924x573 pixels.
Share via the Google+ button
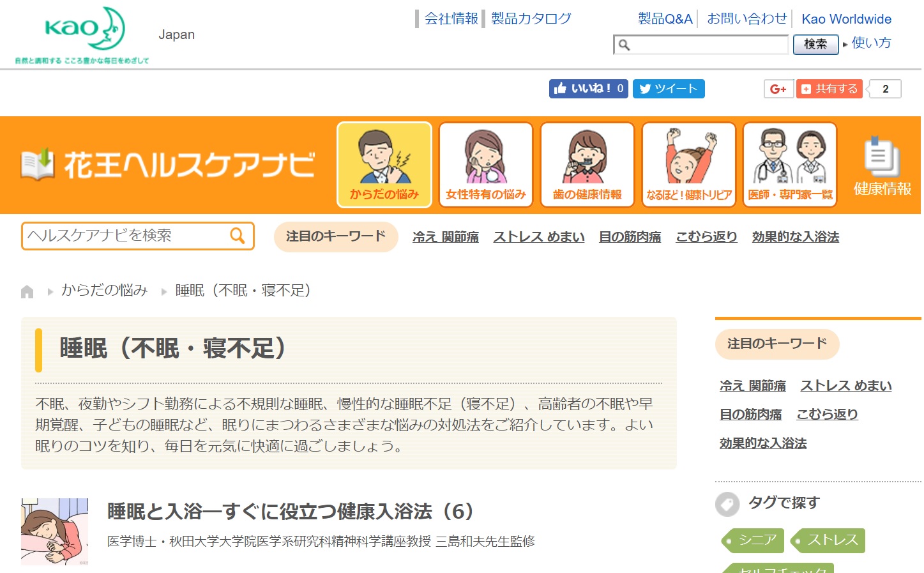(x=778, y=89)
